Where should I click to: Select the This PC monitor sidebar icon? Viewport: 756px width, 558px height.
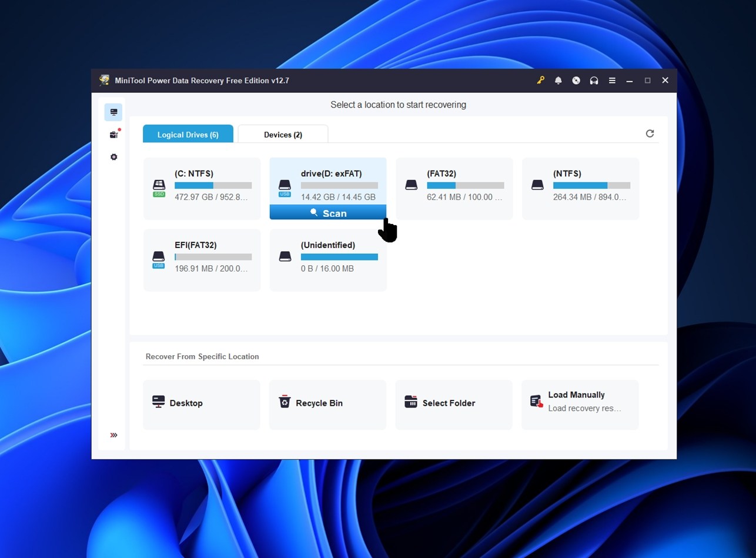click(x=113, y=112)
